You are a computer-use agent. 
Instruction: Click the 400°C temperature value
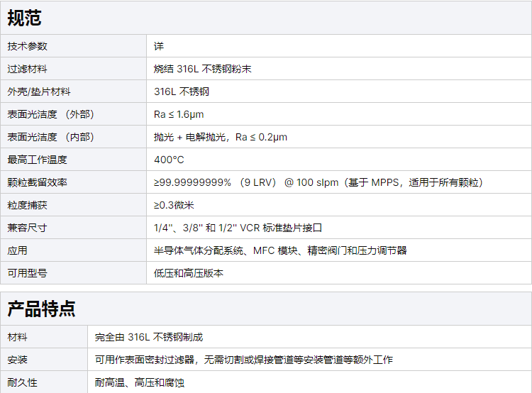[169, 160]
